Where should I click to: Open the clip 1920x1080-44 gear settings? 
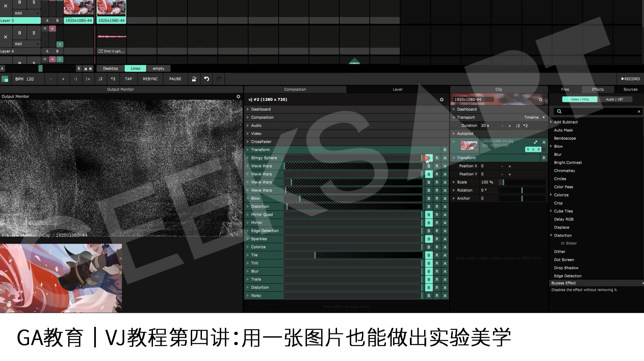coord(541,100)
